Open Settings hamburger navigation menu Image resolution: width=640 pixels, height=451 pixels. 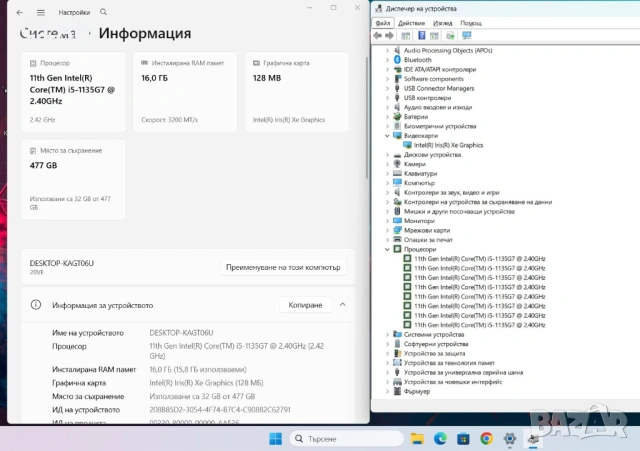point(41,13)
